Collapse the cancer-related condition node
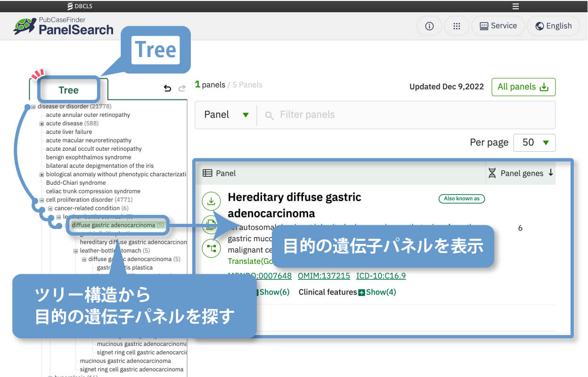588x377 pixels. [x=50, y=208]
